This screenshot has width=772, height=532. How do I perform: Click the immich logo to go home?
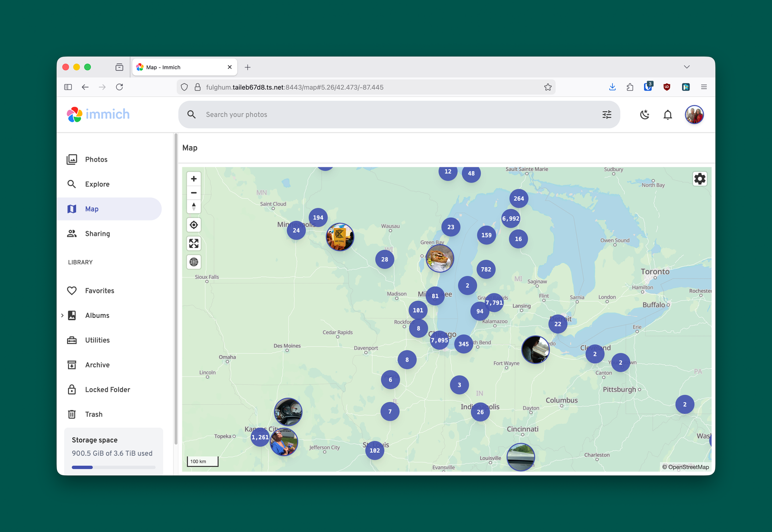(98, 114)
